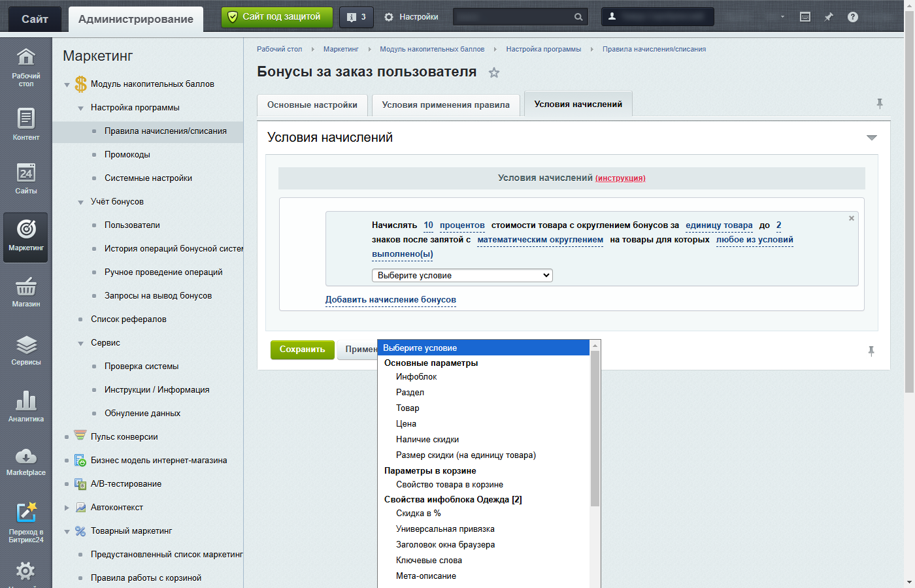Viewport: 915px width, 588px height.
Task: Open Рабочий стол sidebar icon
Action: 25,67
